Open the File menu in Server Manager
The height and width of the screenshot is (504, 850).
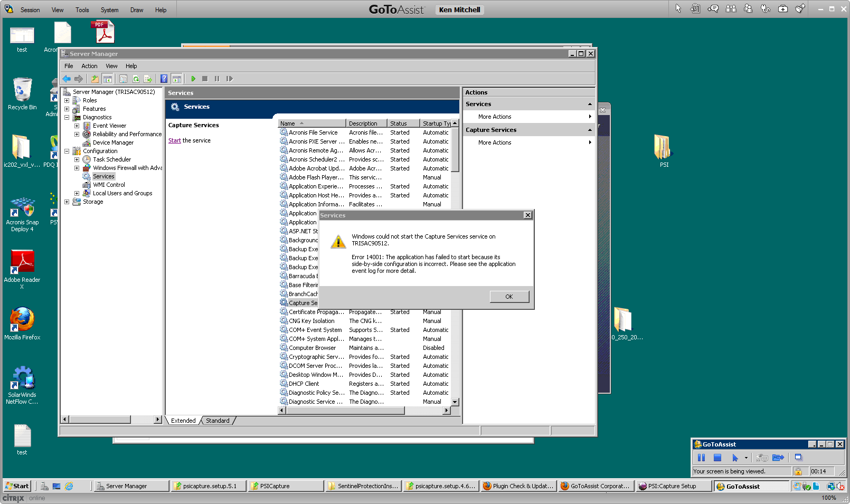[x=69, y=66]
